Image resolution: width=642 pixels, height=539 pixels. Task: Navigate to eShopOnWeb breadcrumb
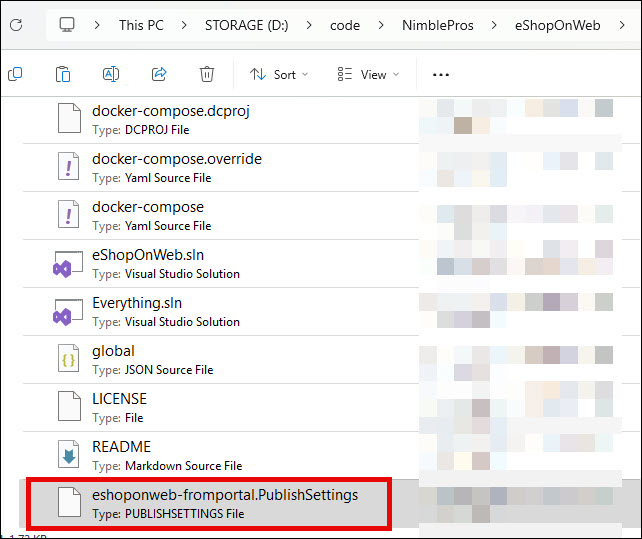click(x=558, y=25)
